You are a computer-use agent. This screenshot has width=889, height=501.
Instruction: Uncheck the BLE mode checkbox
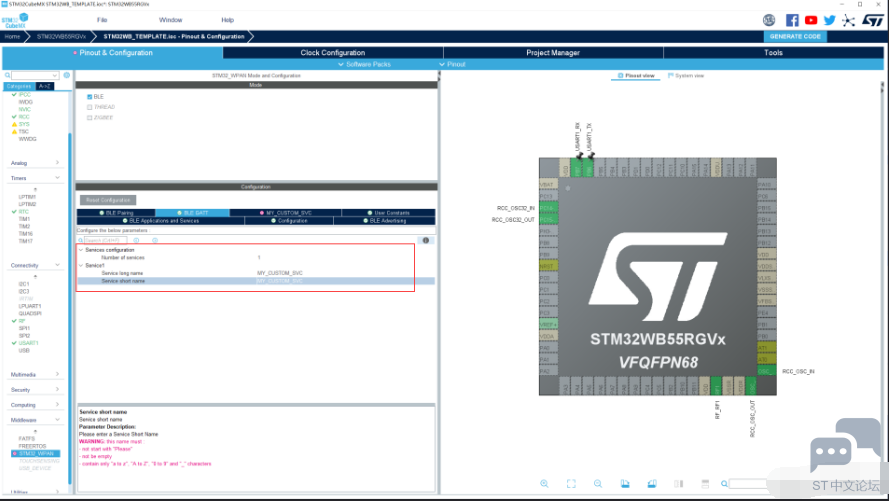90,97
